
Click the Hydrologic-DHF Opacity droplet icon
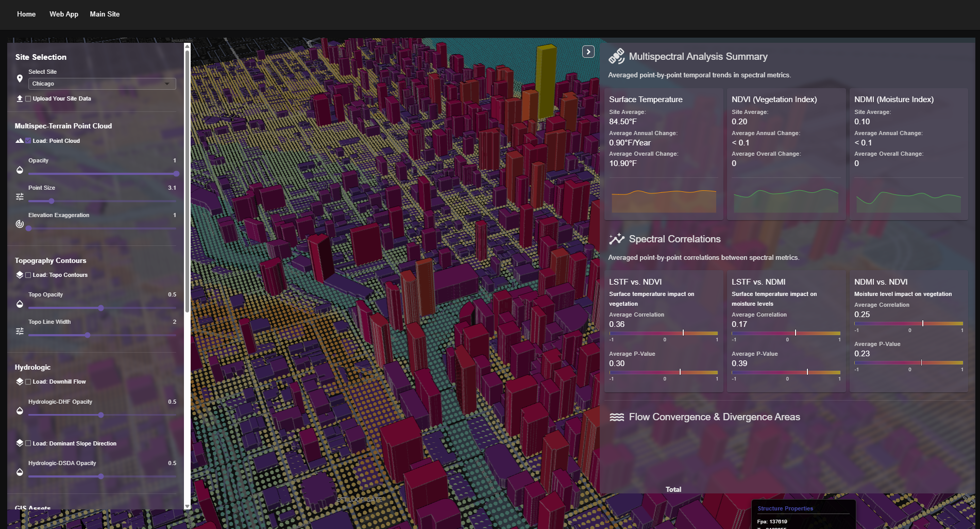[20, 411]
